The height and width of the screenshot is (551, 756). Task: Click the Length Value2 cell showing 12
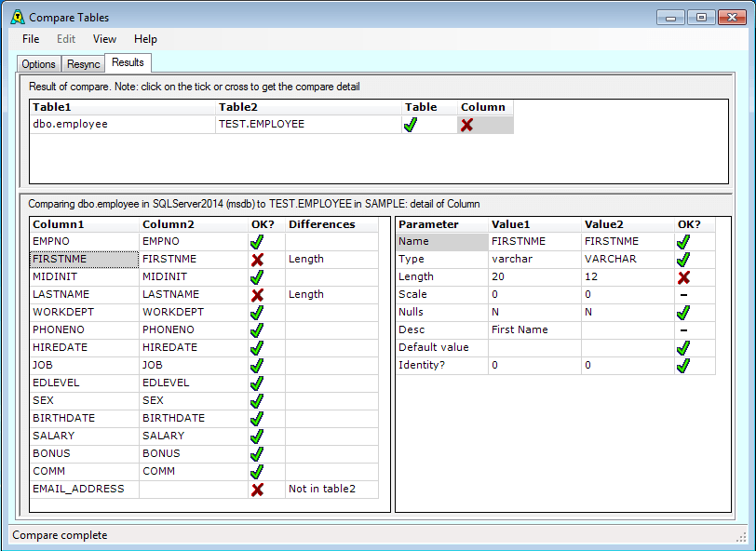pos(628,276)
